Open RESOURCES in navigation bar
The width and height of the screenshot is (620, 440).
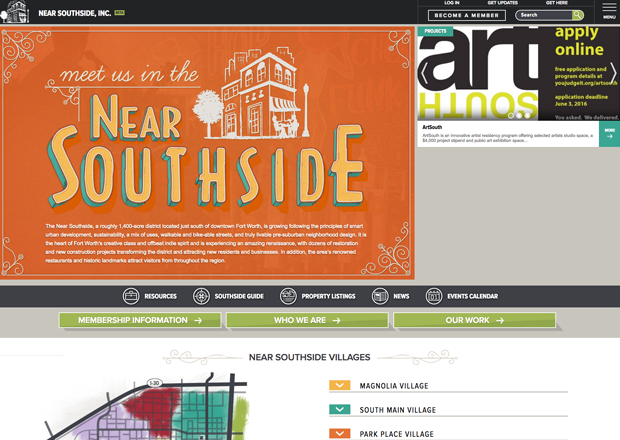160,296
